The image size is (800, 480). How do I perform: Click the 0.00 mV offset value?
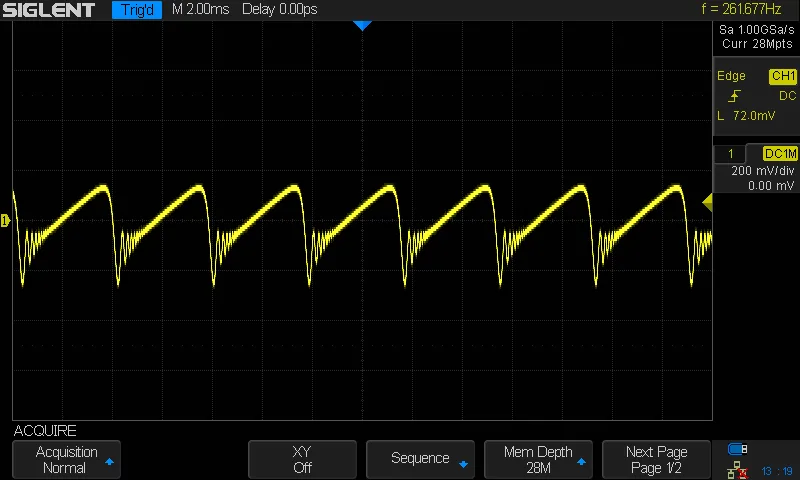[771, 186]
